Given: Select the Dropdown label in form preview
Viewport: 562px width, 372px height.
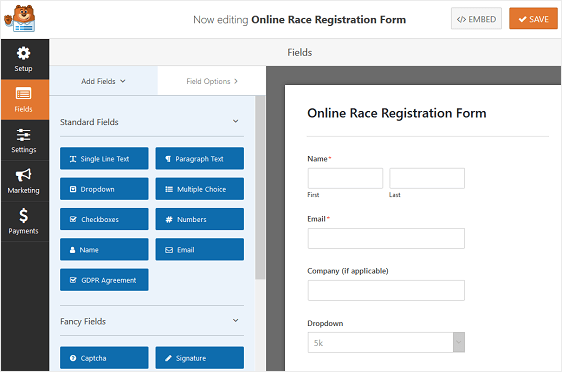Looking at the screenshot, I should point(325,323).
